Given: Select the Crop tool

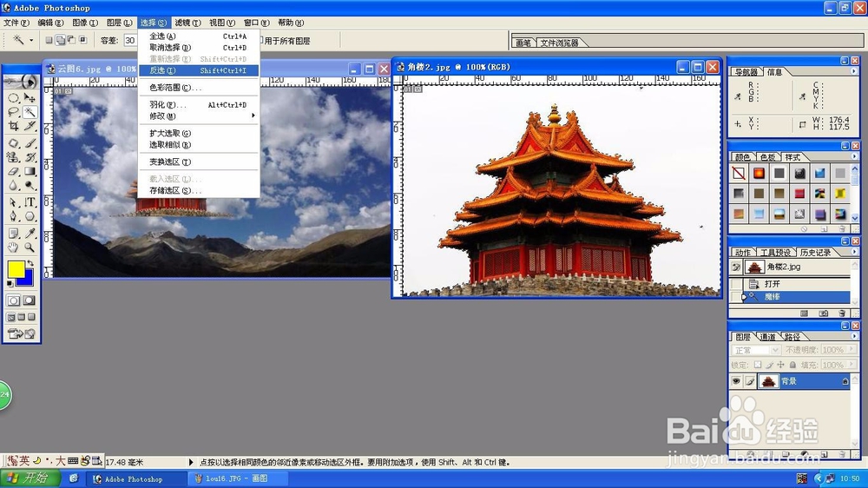Looking at the screenshot, I should pyautogui.click(x=14, y=126).
